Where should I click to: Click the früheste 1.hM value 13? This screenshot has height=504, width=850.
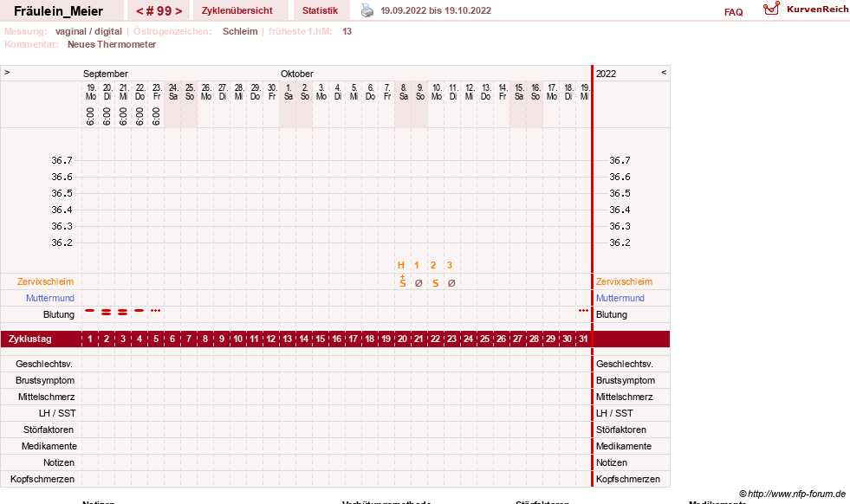pyautogui.click(x=347, y=31)
